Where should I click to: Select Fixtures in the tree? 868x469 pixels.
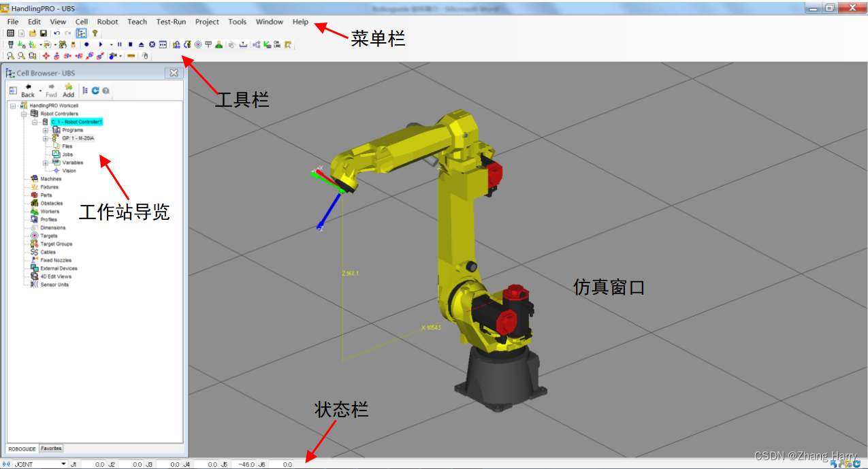[x=49, y=187]
